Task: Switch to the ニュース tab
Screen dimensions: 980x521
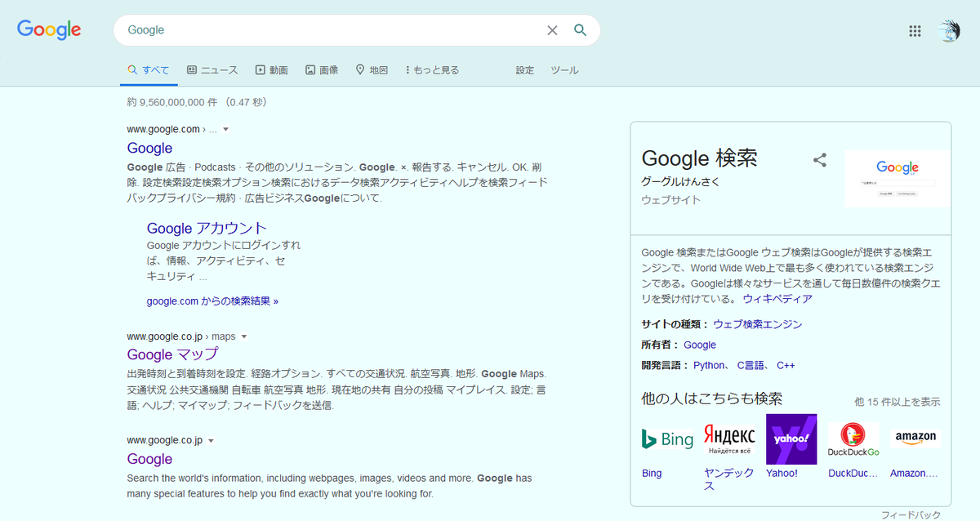Action: point(212,70)
